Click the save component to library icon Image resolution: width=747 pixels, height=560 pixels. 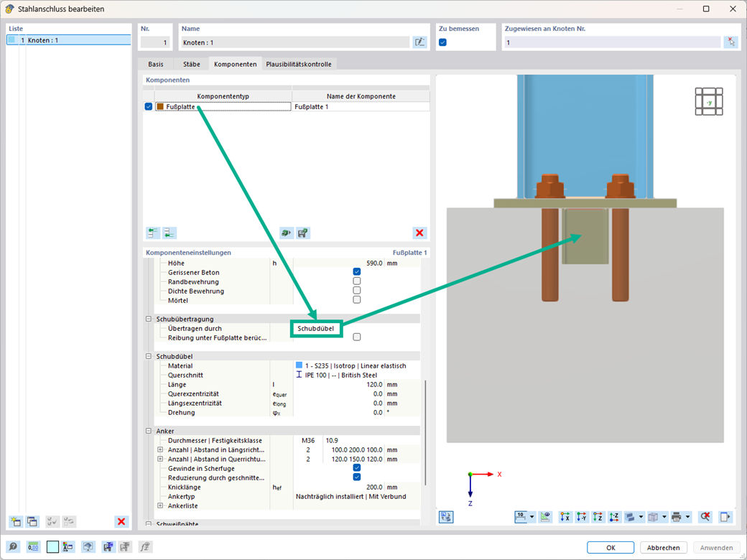tap(302, 233)
